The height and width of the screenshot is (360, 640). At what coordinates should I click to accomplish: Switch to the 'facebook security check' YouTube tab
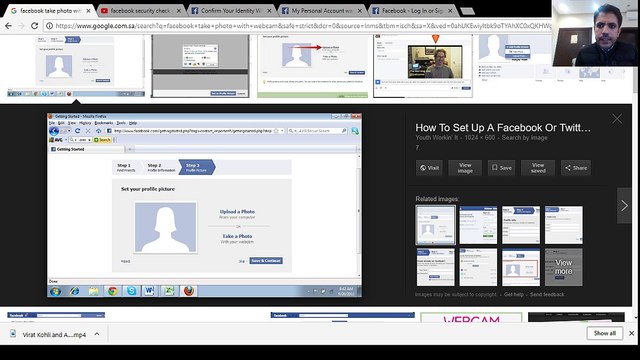click(x=140, y=11)
